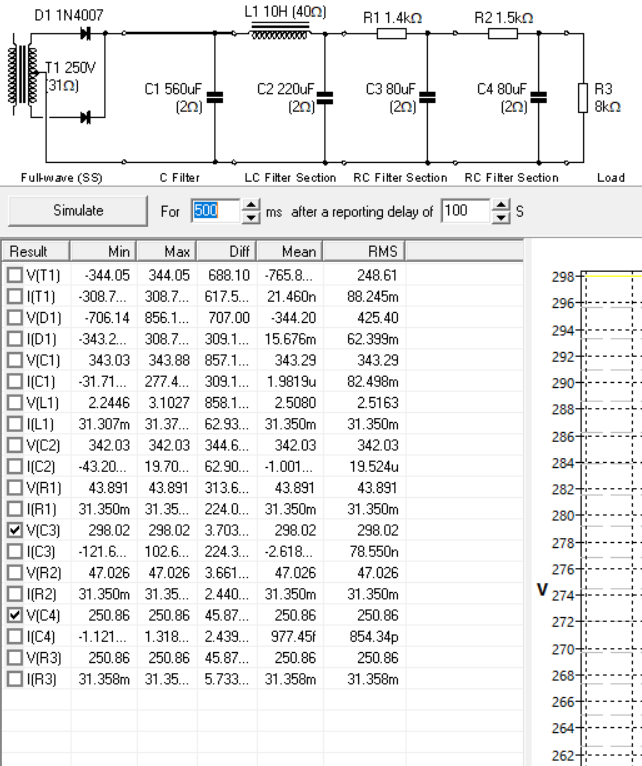
Task: Click the V(L1) RMS value 2.5163
Action: pyautogui.click(x=378, y=403)
